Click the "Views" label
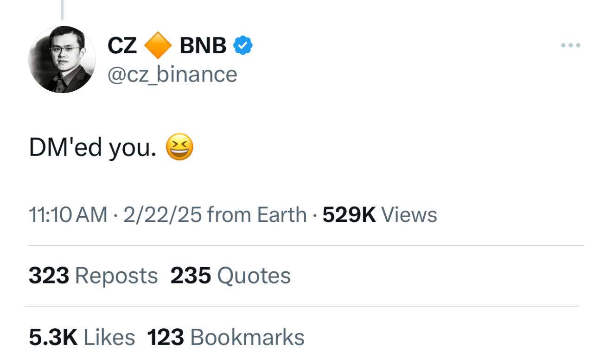The width and height of the screenshot is (612, 364). (409, 215)
